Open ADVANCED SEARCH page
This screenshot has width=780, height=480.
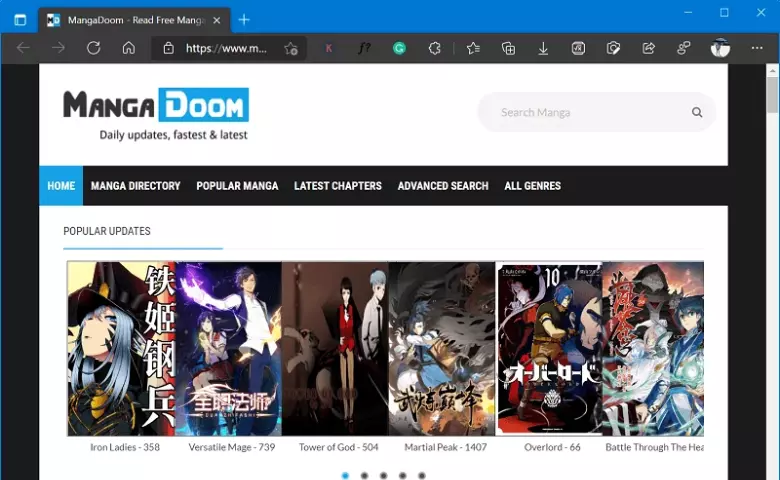pos(443,186)
